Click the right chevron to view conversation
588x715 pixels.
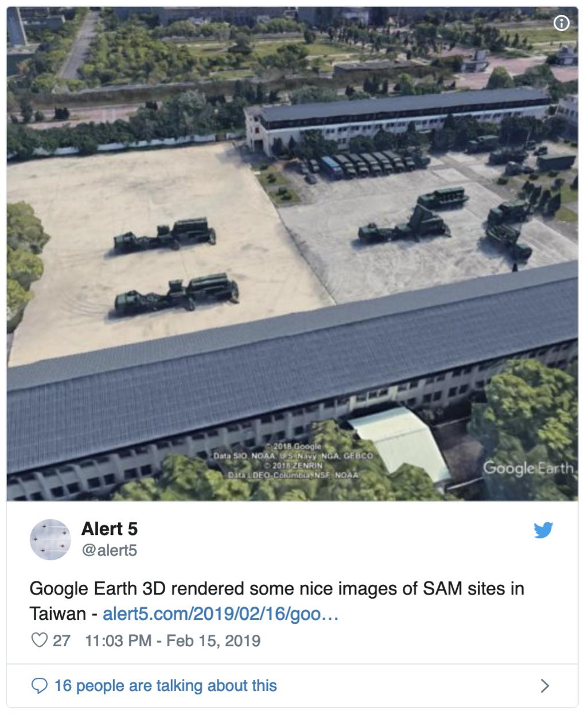pos(545,686)
